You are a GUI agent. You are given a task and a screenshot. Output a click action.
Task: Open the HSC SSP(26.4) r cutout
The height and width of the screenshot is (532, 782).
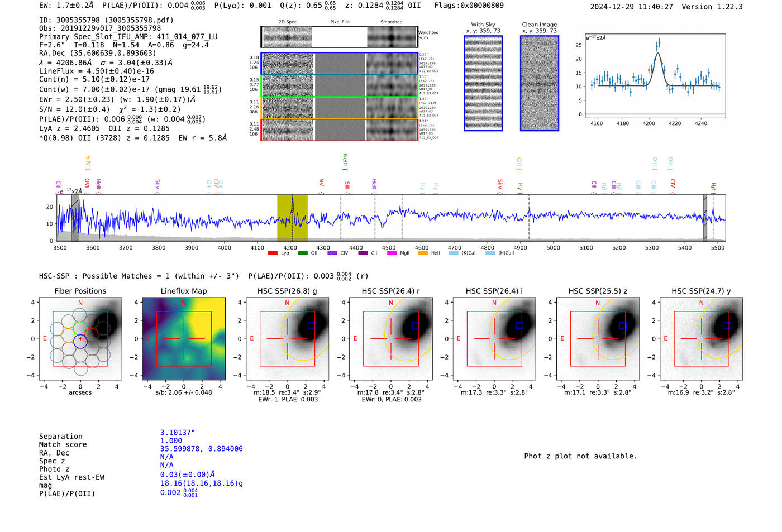pos(390,338)
